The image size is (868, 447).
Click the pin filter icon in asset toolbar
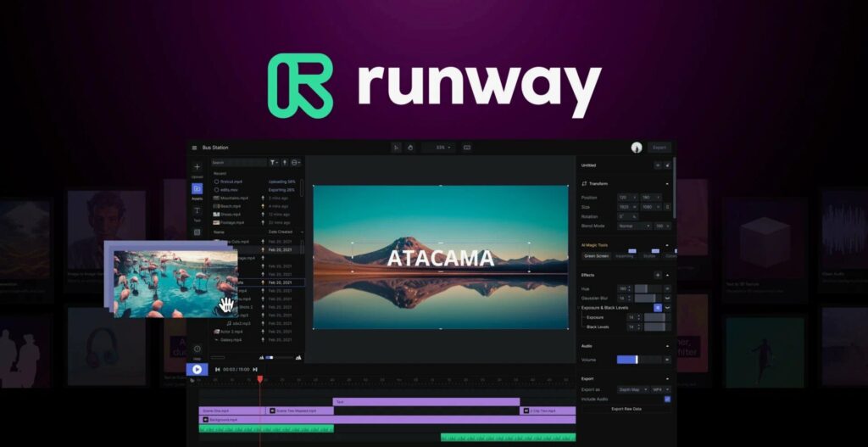[285, 163]
